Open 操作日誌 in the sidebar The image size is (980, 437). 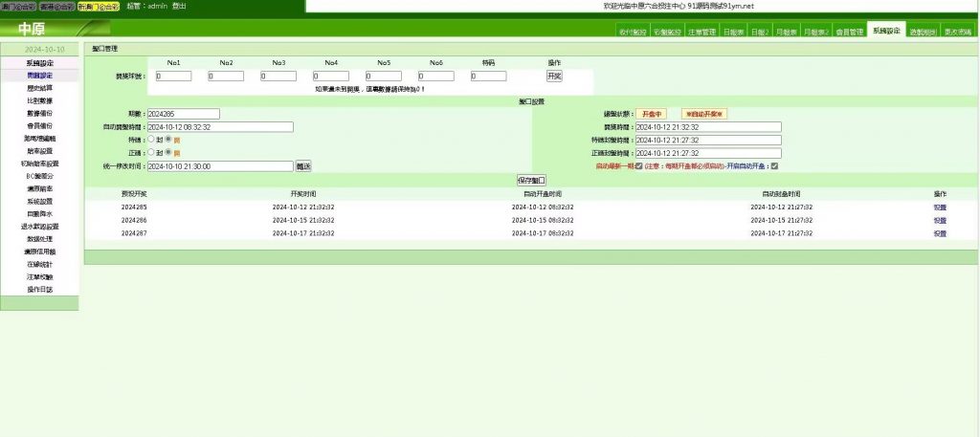click(x=39, y=289)
